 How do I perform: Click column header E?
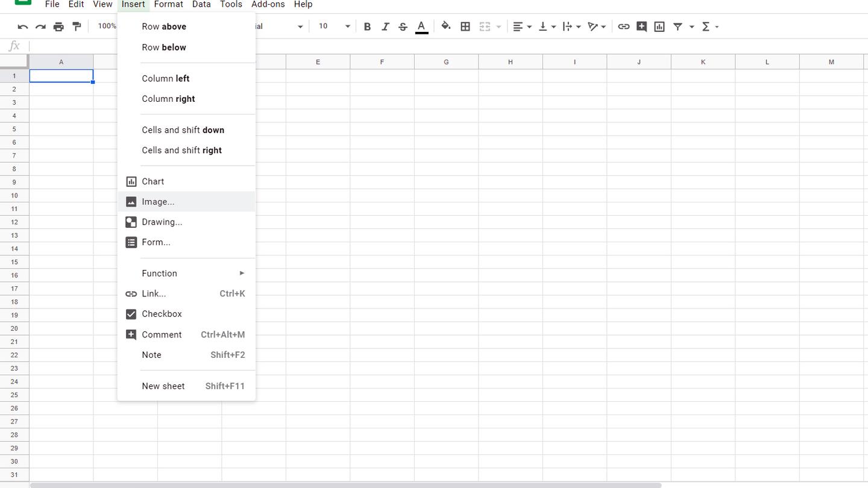click(x=318, y=62)
